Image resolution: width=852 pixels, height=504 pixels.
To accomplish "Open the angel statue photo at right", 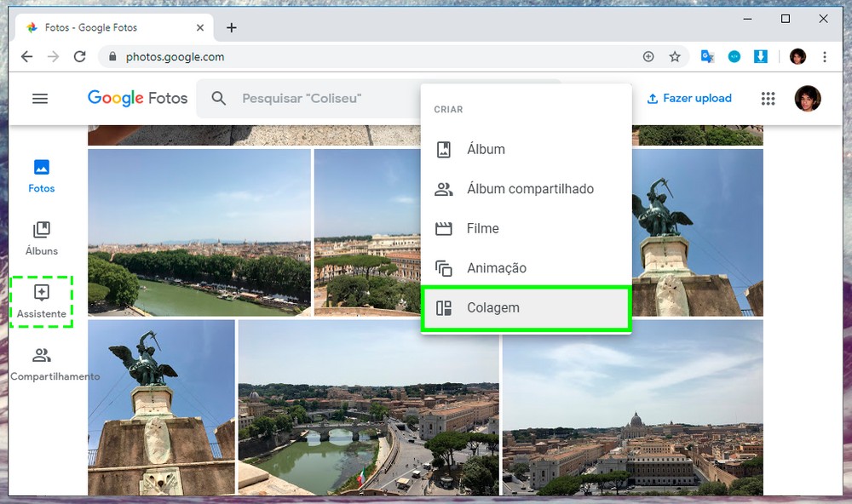I will click(698, 232).
